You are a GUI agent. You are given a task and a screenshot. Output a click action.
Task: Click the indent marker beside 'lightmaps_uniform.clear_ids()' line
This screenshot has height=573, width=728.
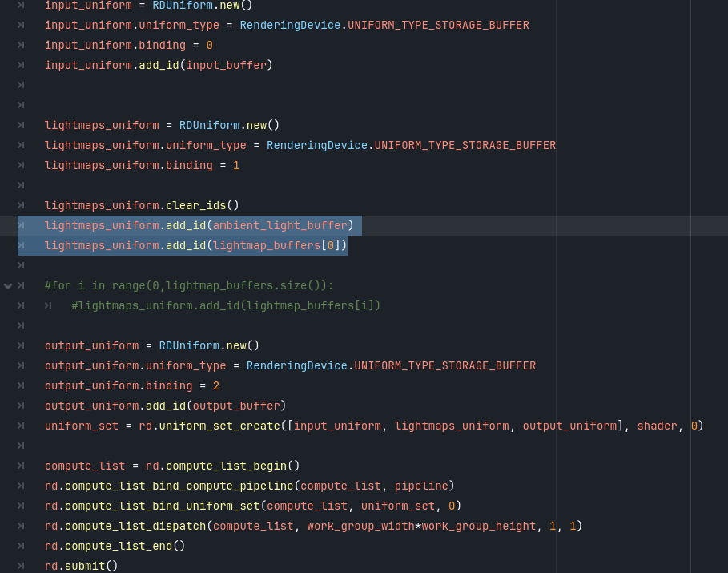21,205
